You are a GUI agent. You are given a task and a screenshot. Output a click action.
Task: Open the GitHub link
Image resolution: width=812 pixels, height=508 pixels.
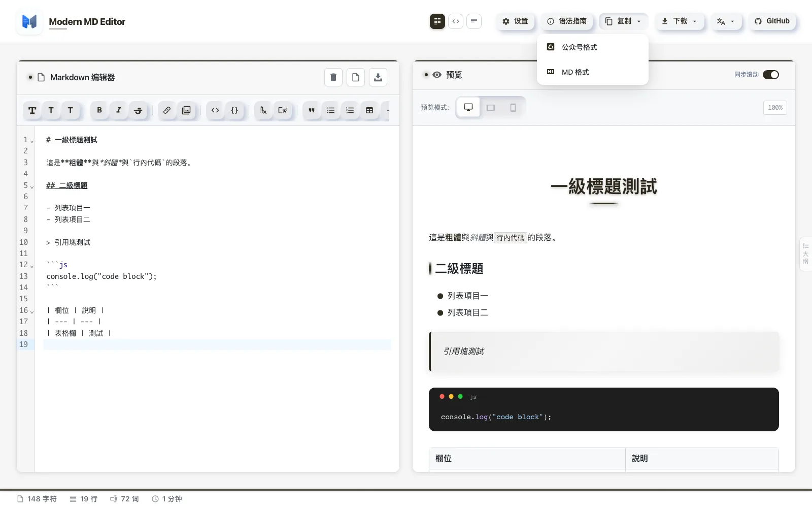(x=772, y=21)
